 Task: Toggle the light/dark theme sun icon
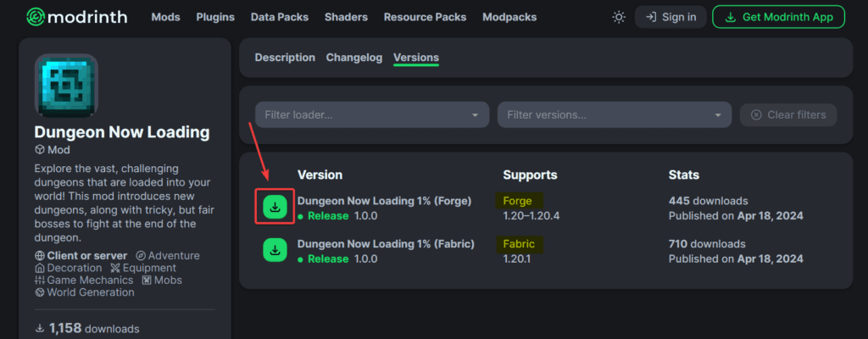click(x=619, y=17)
